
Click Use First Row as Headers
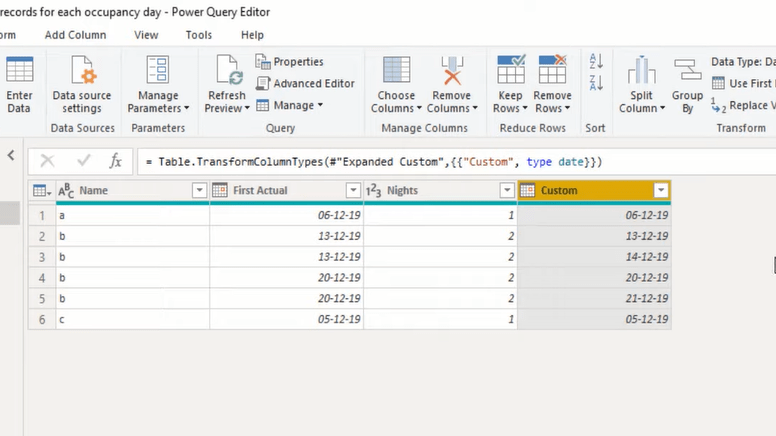pyautogui.click(x=743, y=84)
